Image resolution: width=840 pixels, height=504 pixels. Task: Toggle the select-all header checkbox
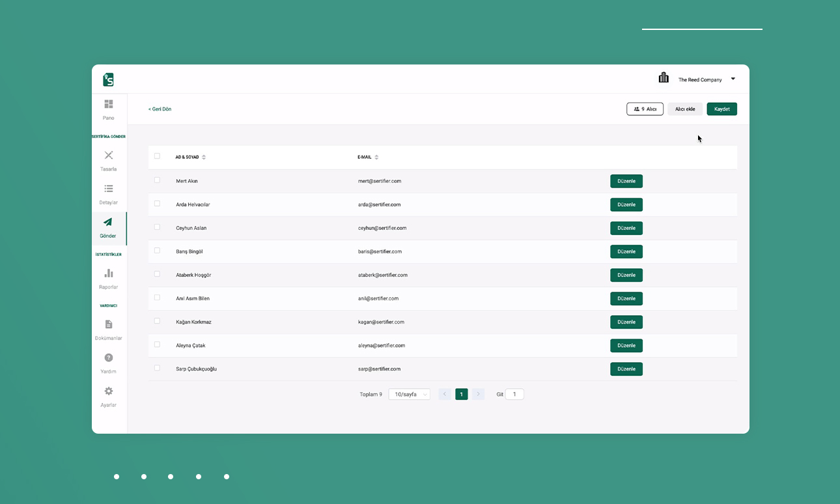tap(157, 156)
